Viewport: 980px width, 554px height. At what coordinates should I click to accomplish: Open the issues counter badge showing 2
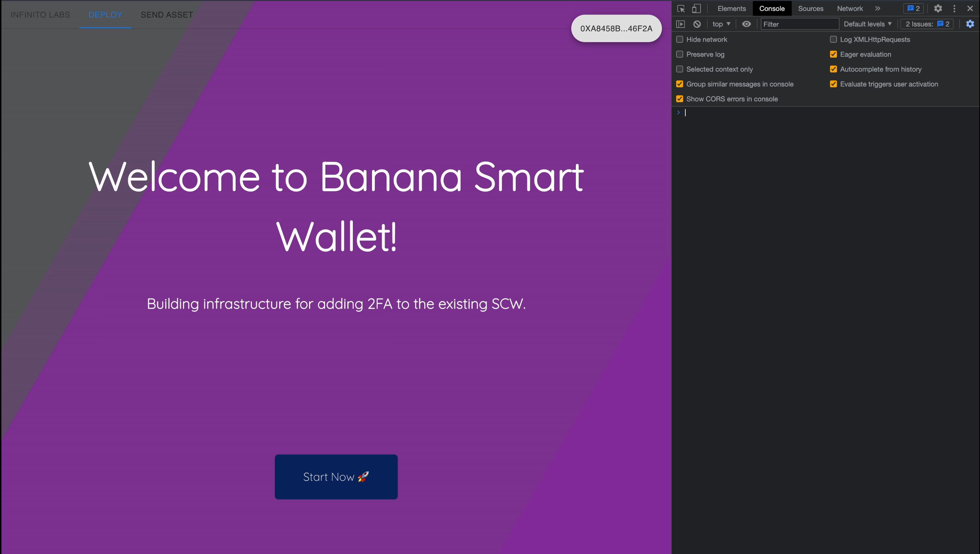[x=914, y=8]
